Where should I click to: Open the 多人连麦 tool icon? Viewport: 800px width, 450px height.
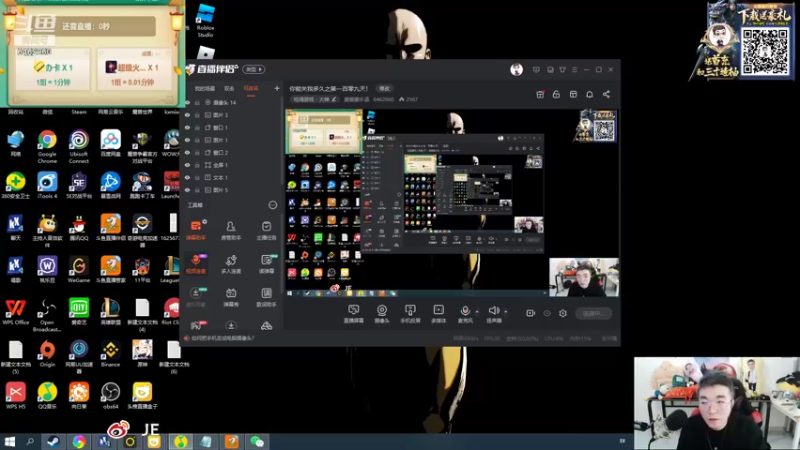[x=231, y=264]
